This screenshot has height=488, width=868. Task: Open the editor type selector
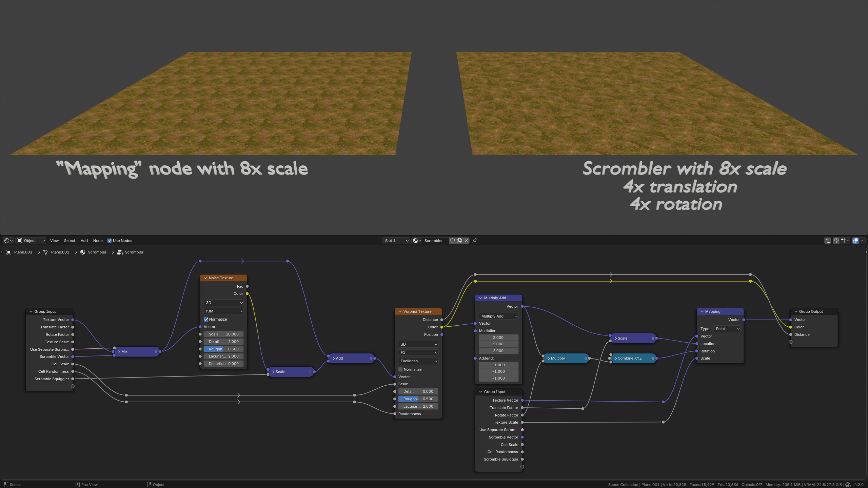coord(8,241)
